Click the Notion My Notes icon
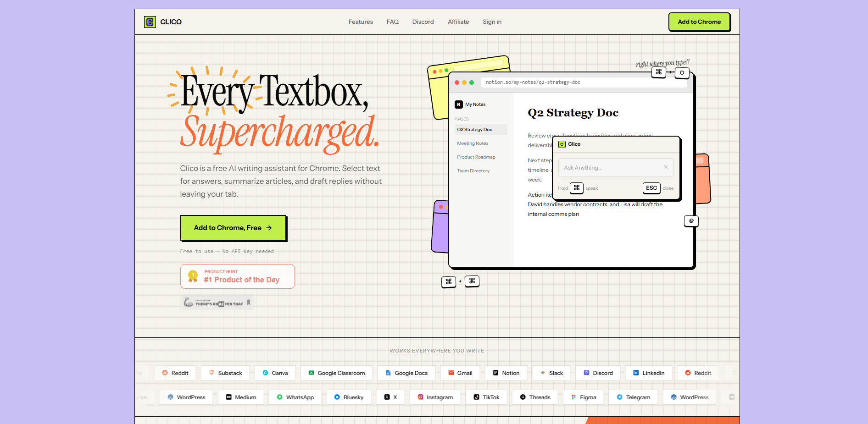The image size is (868, 424). (x=458, y=105)
